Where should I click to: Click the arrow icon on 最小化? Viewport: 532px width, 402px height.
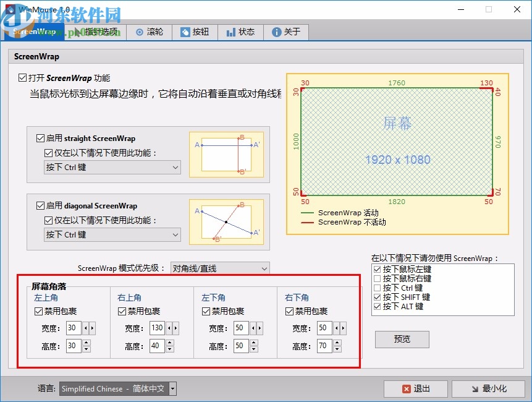(475, 389)
